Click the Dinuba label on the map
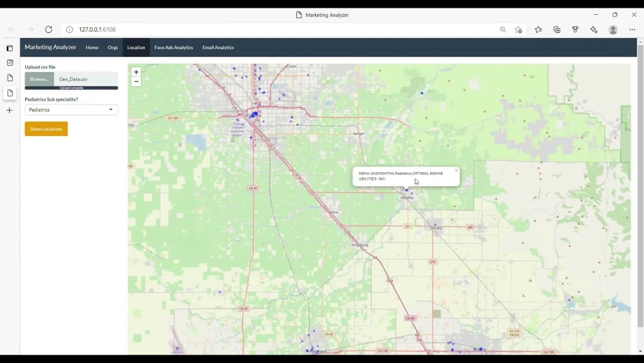This screenshot has height=363, width=644. tap(436, 228)
